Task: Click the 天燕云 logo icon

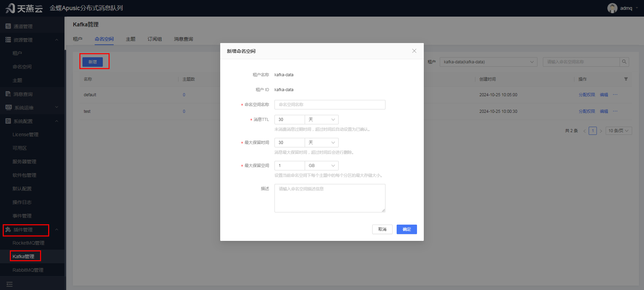Action: tap(10, 8)
